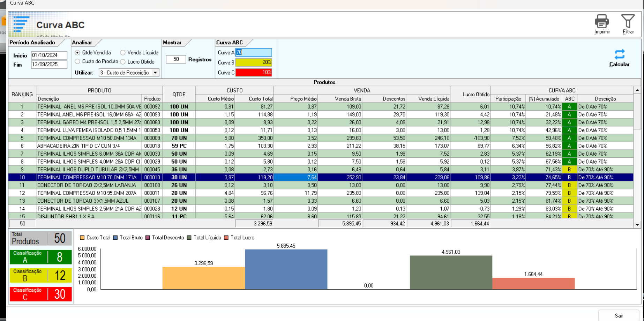Sort by the Lucro Obtido column header
This screenshot has width=644, height=321.
click(475, 95)
